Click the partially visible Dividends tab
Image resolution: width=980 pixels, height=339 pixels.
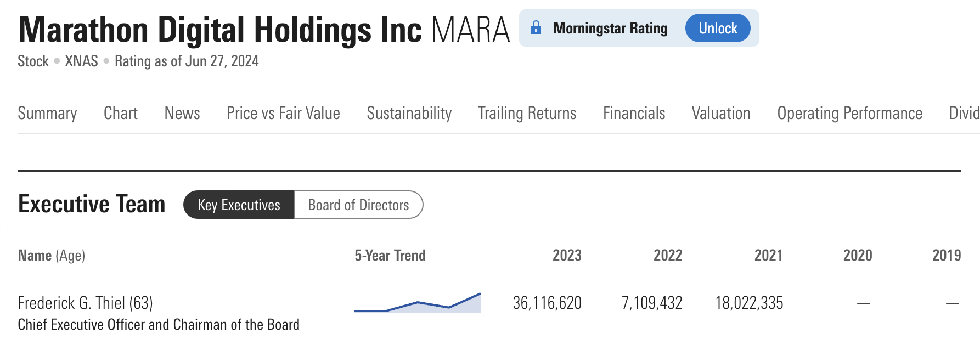[x=964, y=114]
